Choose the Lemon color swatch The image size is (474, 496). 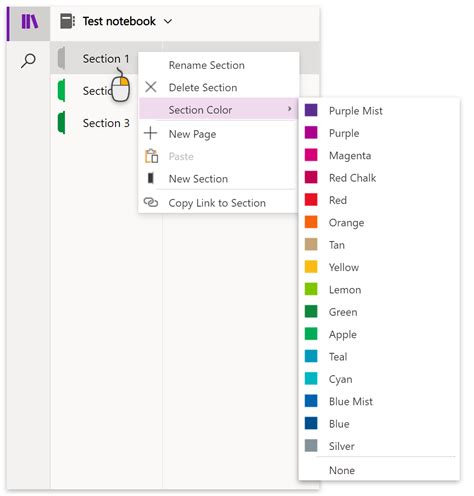(311, 289)
